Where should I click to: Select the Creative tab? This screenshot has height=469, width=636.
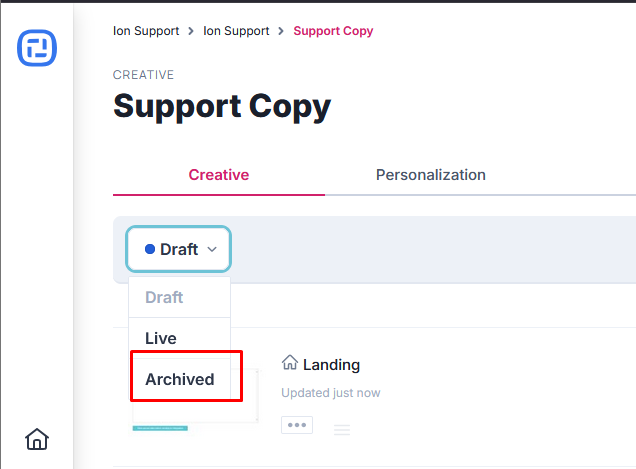pos(219,175)
